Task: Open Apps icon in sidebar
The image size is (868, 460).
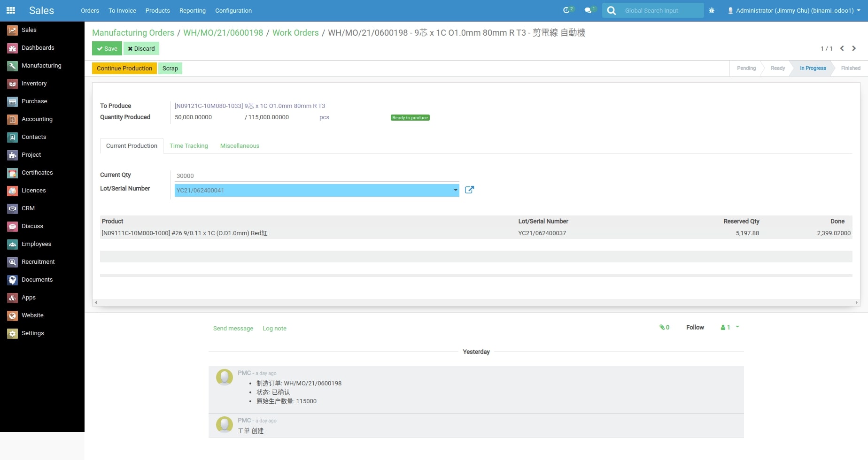Action: tap(13, 298)
